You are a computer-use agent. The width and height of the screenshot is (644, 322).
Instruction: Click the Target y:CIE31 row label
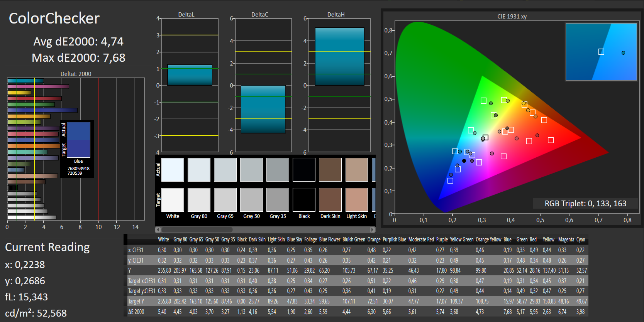[141, 291]
